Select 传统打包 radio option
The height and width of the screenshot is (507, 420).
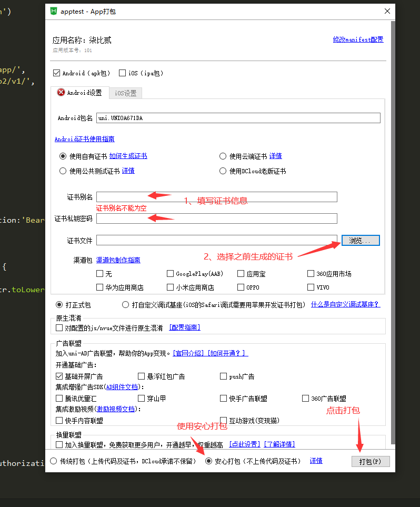tap(54, 461)
